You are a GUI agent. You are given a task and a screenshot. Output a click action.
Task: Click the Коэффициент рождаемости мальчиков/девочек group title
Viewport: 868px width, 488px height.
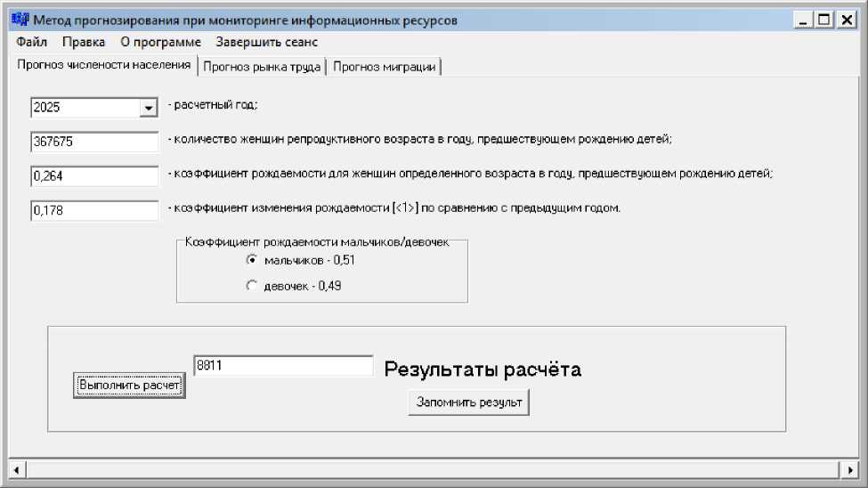[317, 242]
